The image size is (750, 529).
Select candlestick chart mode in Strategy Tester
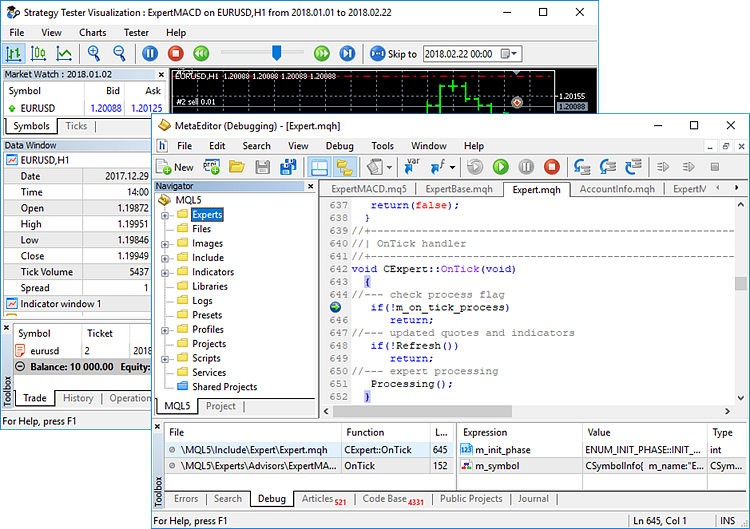(x=38, y=54)
